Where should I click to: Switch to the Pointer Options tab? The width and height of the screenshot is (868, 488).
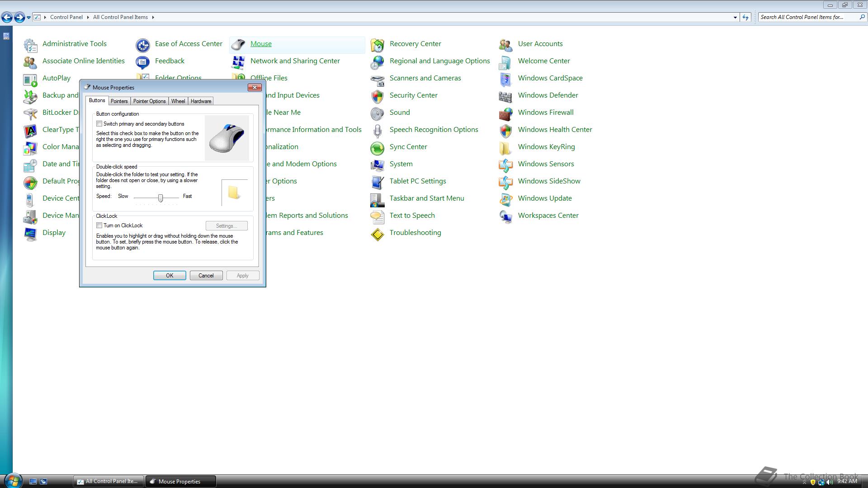[149, 101]
